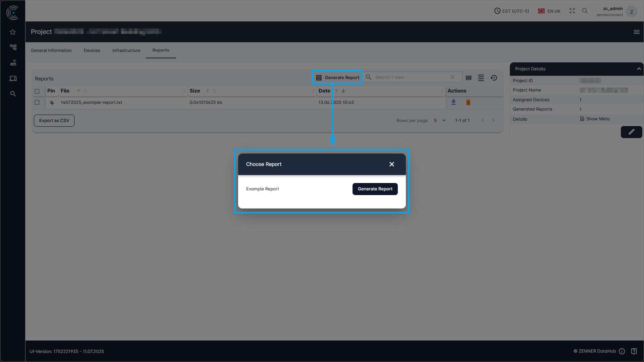Select the Favorites star icon in the sidebar
Viewport: 644px width, 362px height.
pyautogui.click(x=13, y=32)
